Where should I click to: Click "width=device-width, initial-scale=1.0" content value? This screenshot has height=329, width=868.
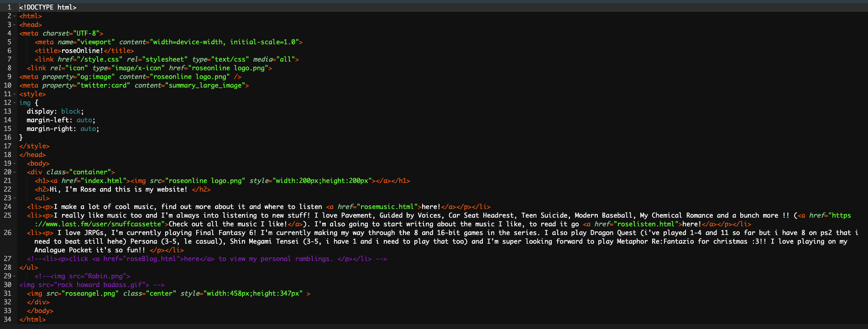pos(224,42)
